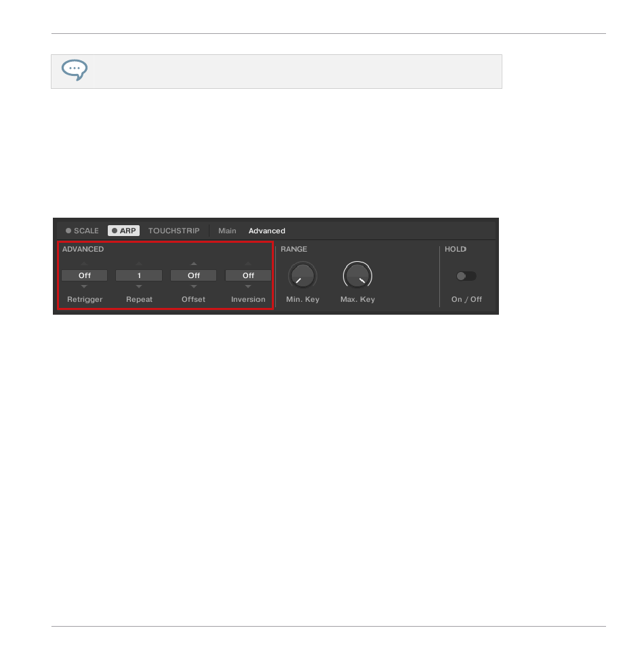Click the up arrow above Retrigger

(x=85, y=264)
